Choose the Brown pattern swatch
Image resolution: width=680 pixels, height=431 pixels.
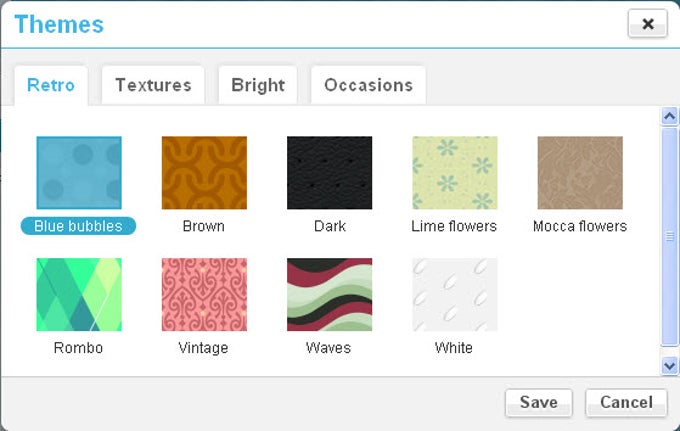coord(204,173)
